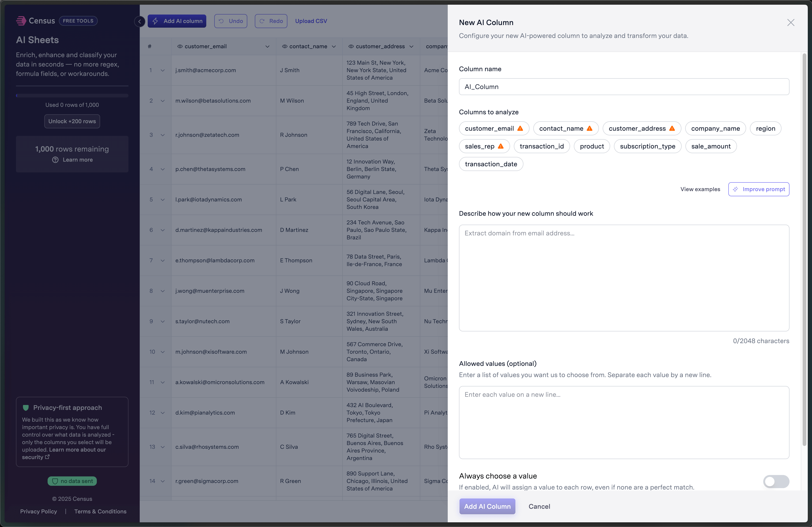
Task: Open the customer_email column dropdown arrow
Action: pos(267,46)
